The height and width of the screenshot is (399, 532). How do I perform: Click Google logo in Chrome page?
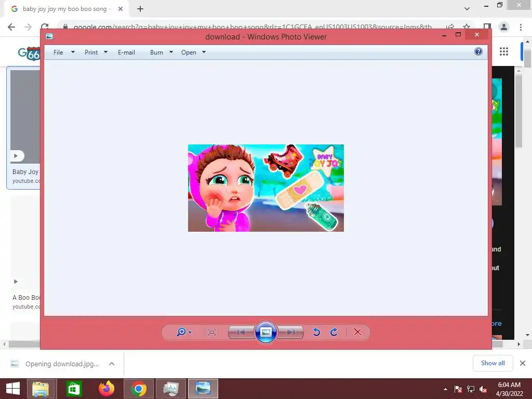coord(29,53)
